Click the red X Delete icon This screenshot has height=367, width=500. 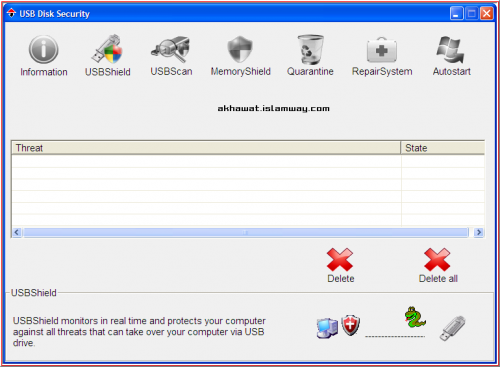[340, 259]
